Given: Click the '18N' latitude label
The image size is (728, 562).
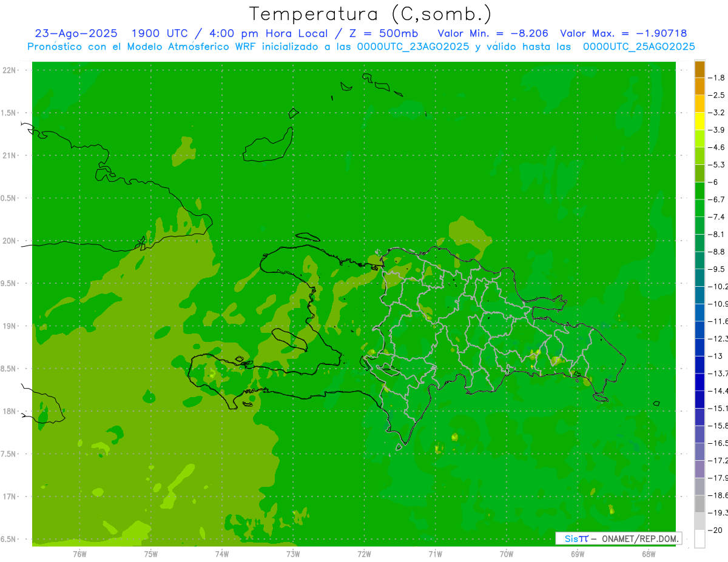Looking at the screenshot, I should 10,412.
